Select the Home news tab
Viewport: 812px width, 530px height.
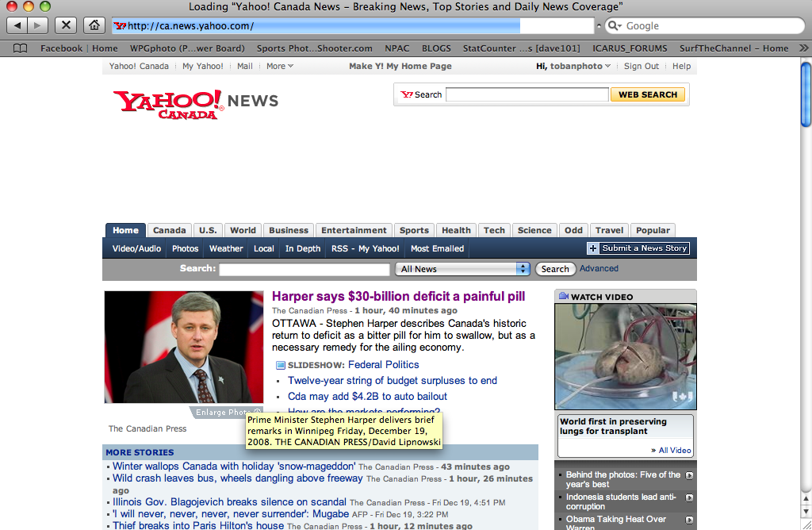tap(125, 230)
